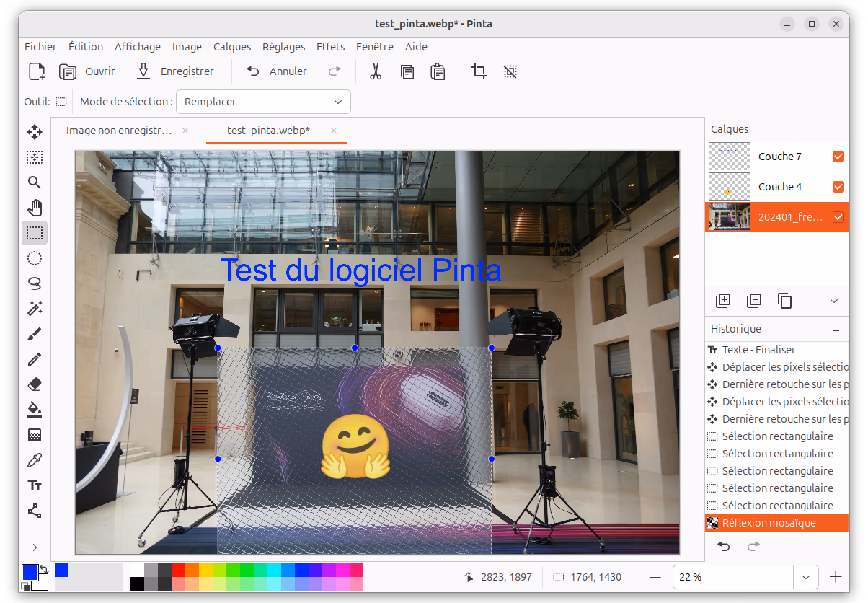Image resolution: width=868 pixels, height=603 pixels.
Task: Add a new layer in Calques panel
Action: [723, 301]
